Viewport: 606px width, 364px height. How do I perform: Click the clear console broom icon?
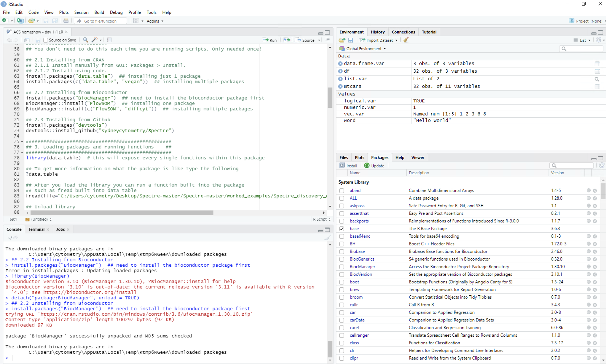(x=328, y=237)
